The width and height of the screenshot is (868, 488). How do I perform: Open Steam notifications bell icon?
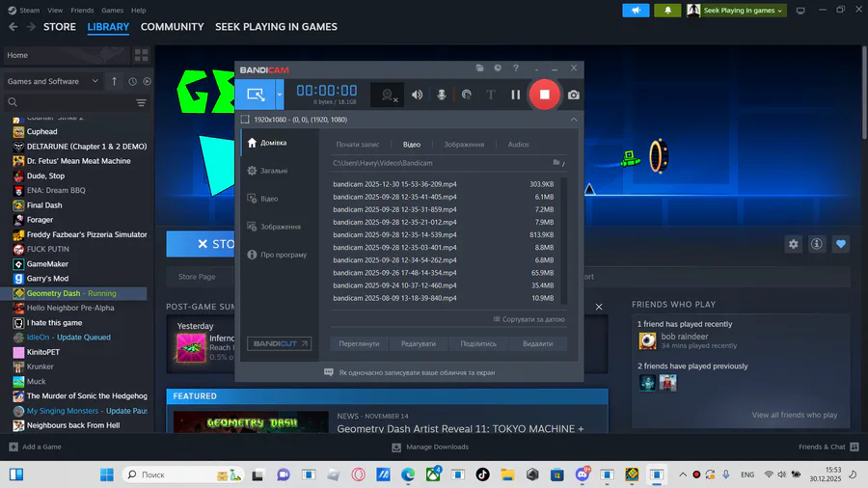pos(667,10)
